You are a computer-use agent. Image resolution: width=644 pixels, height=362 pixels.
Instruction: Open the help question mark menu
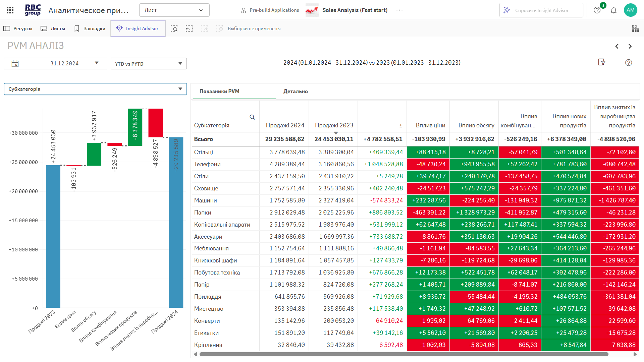click(x=597, y=10)
